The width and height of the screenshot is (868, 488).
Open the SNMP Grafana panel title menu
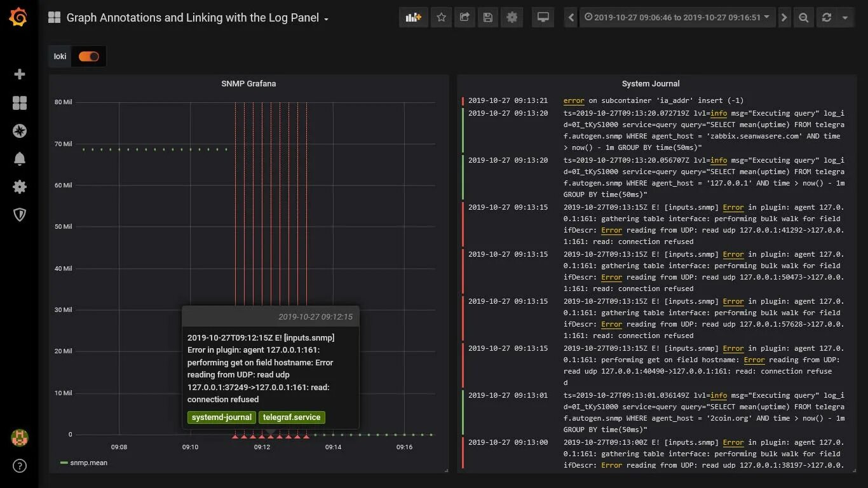(248, 83)
